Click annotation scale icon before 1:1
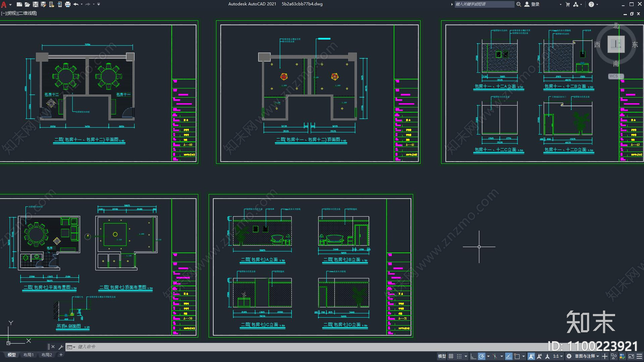This screenshot has height=362, width=644. pos(547,356)
